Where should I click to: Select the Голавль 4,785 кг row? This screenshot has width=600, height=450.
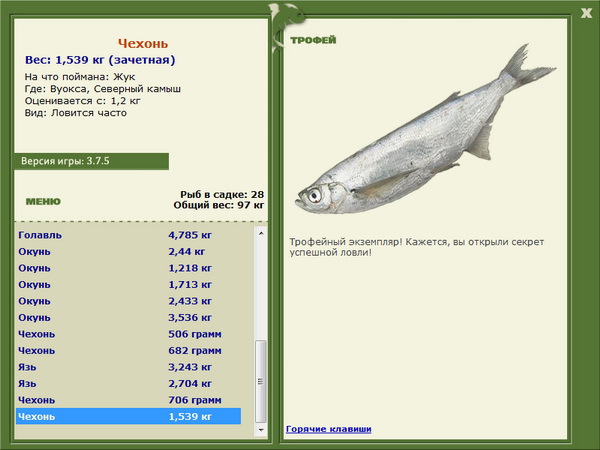point(129,235)
